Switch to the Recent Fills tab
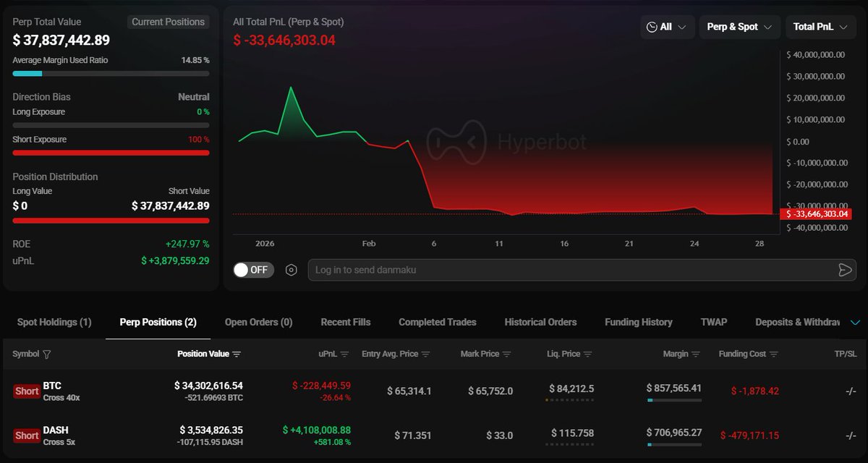Image resolution: width=868 pixels, height=463 pixels. tap(346, 323)
